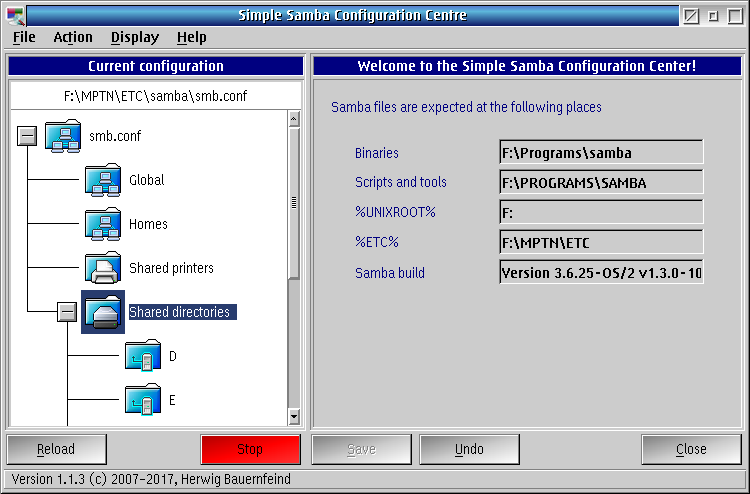Click the Undo button

[x=469, y=449]
